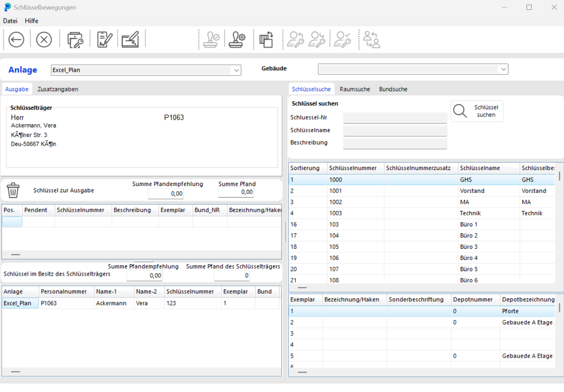
Task: Click the stamp with gear icon
Action: 237,39
